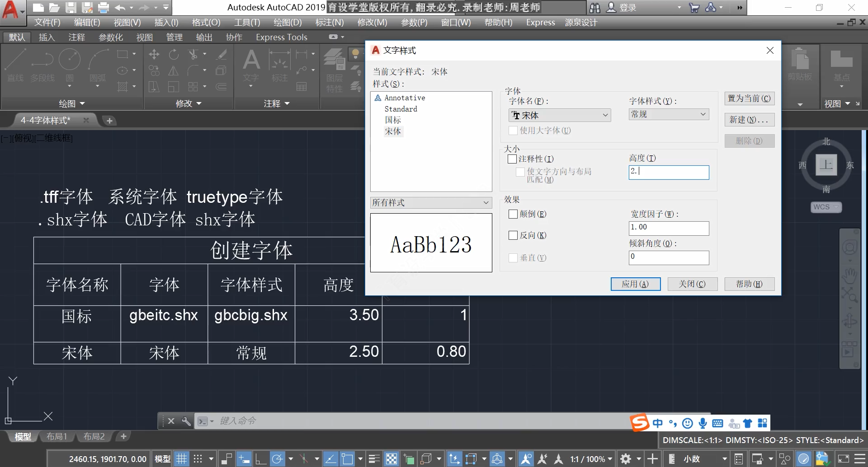Open the Font name (字体名) dropdown
The height and width of the screenshot is (467, 868).
point(560,115)
